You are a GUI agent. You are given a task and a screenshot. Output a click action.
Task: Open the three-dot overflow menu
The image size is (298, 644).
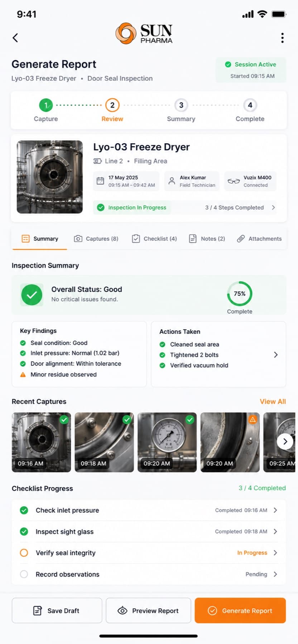tap(282, 38)
